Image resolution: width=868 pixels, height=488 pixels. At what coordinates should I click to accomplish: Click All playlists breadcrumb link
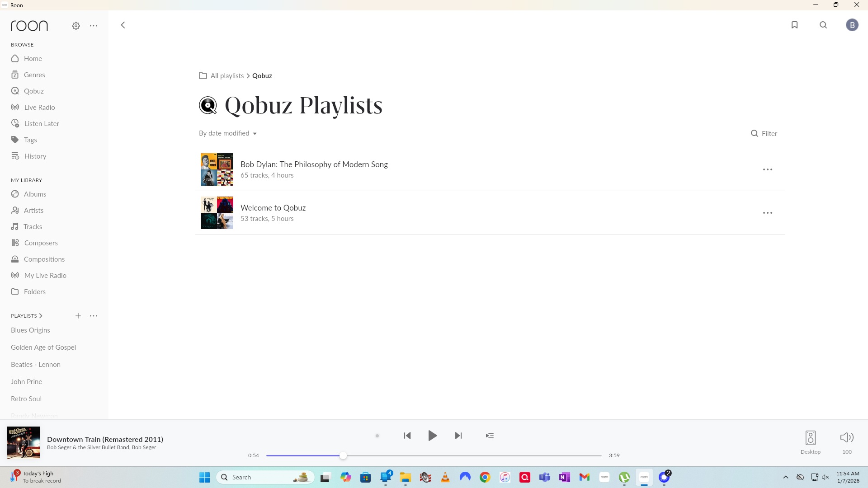(227, 75)
